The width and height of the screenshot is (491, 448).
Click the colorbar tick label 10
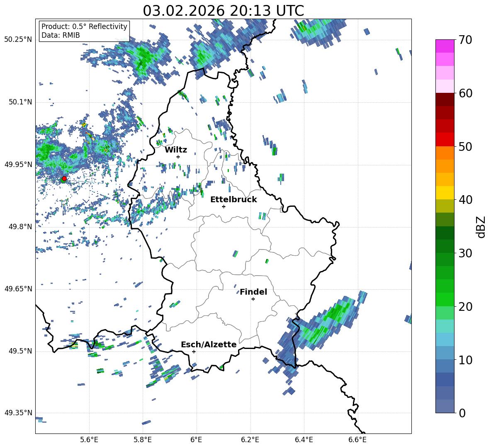pos(465,360)
